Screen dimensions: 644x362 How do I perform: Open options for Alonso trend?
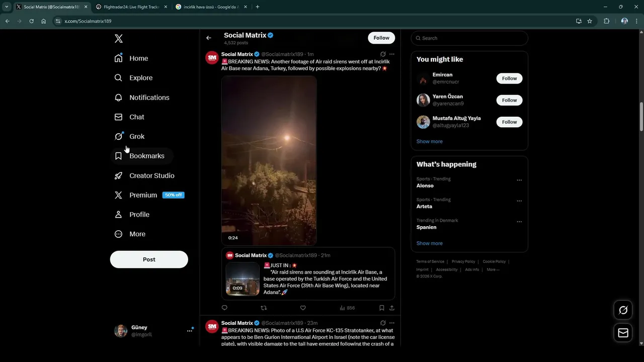tap(519, 180)
